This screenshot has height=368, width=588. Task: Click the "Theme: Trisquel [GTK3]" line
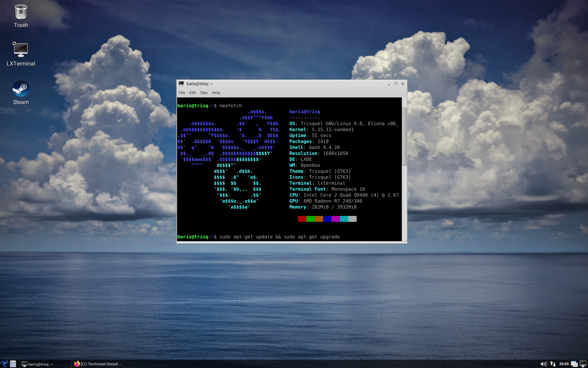pos(320,171)
